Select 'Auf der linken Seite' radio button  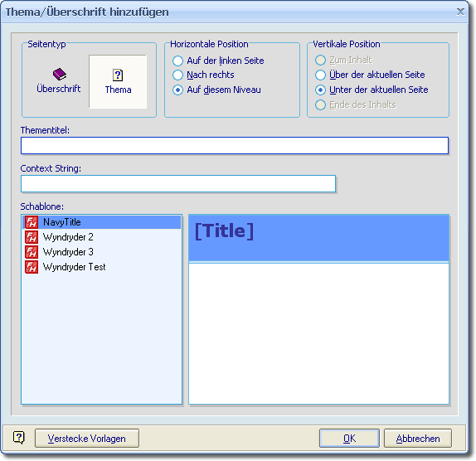(x=178, y=61)
